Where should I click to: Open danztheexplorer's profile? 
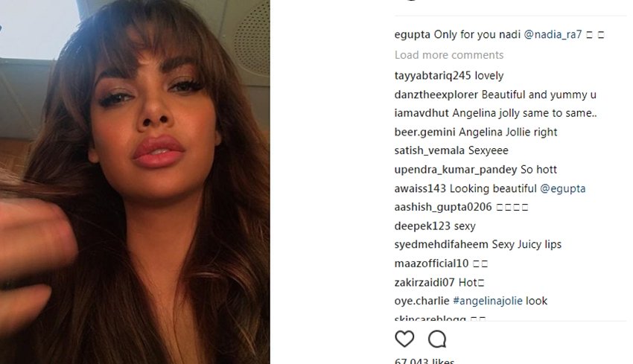pyautogui.click(x=436, y=95)
